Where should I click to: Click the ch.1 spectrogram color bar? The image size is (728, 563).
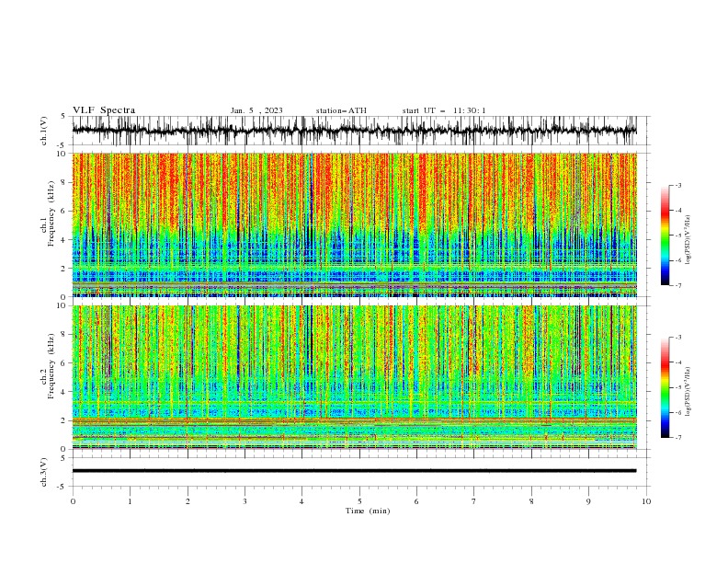[x=665, y=236]
